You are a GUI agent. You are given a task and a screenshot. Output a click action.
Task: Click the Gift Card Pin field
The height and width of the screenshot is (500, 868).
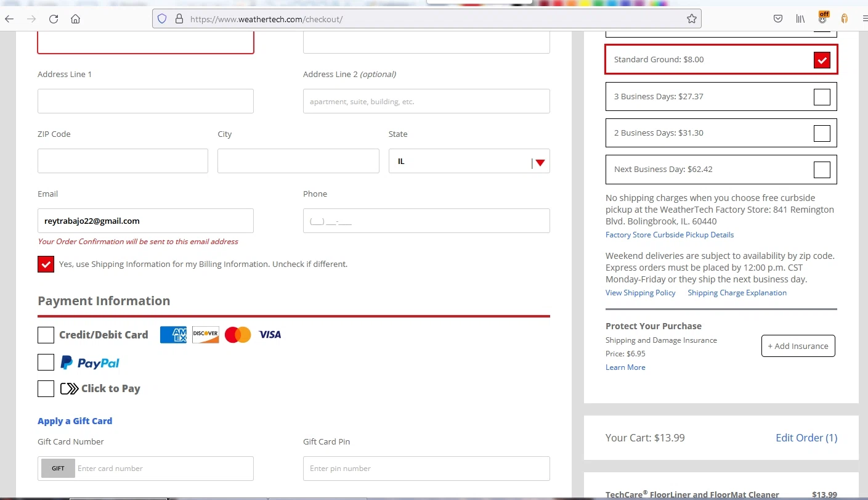tap(426, 469)
